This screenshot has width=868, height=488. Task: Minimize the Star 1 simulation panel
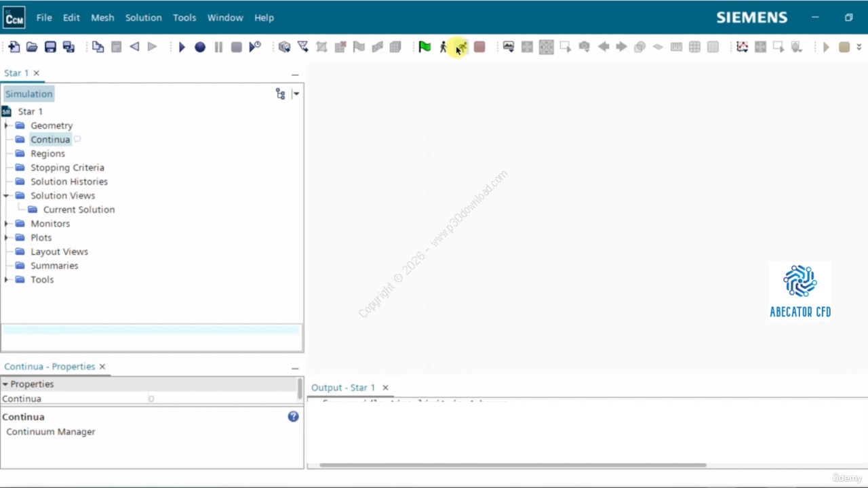click(x=295, y=75)
